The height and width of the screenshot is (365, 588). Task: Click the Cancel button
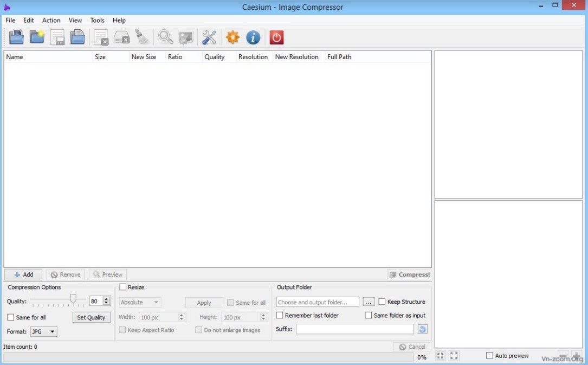412,347
